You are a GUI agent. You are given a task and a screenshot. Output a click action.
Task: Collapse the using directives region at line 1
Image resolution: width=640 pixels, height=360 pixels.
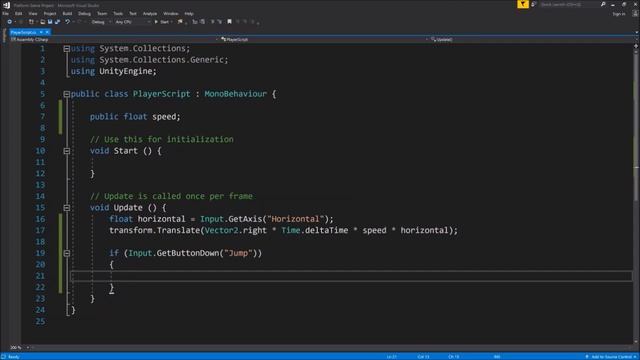[x=67, y=49]
